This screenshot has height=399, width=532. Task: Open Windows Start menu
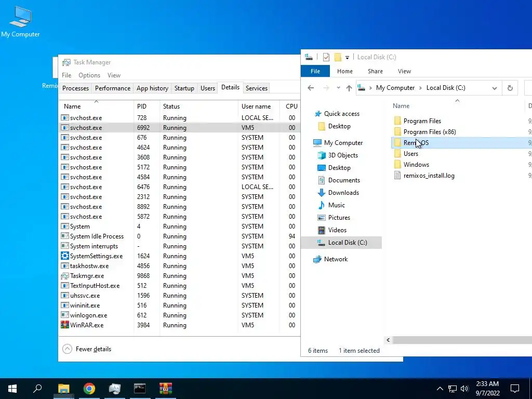pos(12,389)
